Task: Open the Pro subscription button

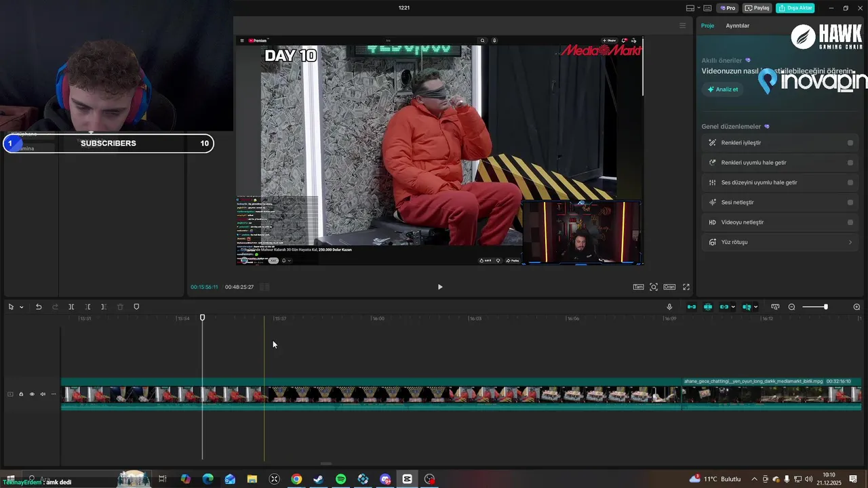Action: coord(728,8)
